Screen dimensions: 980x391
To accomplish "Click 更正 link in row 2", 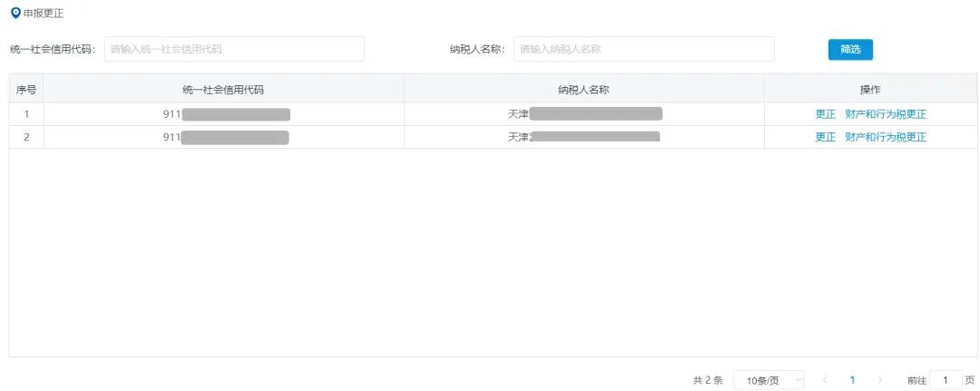I will 825,137.
